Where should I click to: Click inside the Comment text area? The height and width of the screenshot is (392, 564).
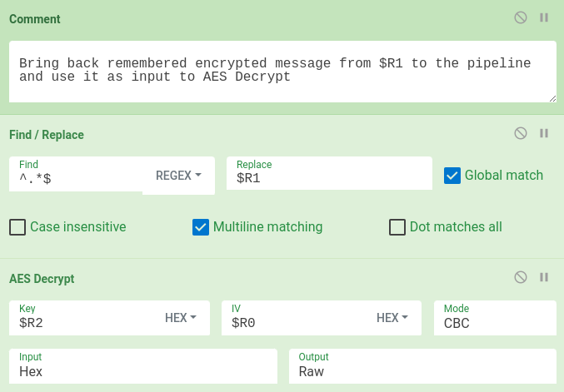click(x=282, y=72)
